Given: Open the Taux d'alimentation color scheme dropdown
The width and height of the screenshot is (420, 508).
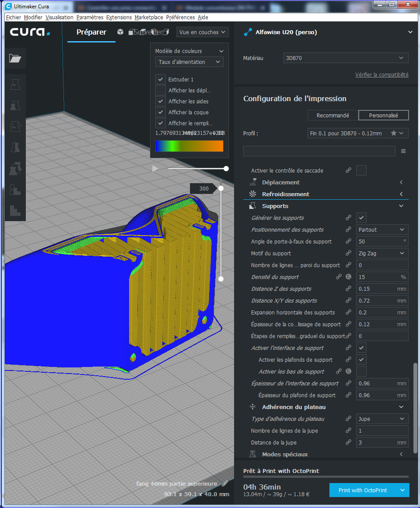Looking at the screenshot, I should coord(189,62).
